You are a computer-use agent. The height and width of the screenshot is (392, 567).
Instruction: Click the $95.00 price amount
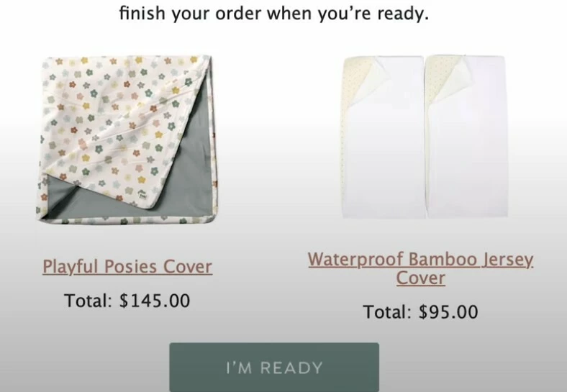coord(448,311)
